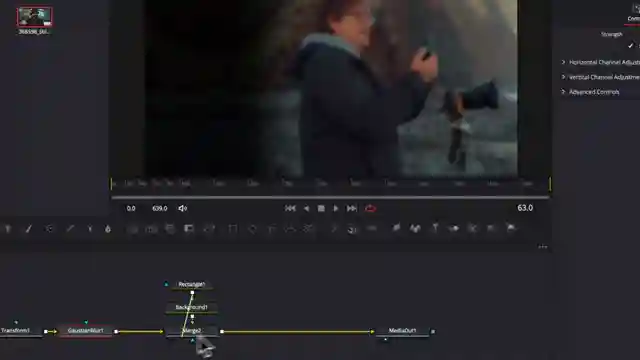Click current frame field 63.0
The image size is (640, 360).
click(525, 208)
